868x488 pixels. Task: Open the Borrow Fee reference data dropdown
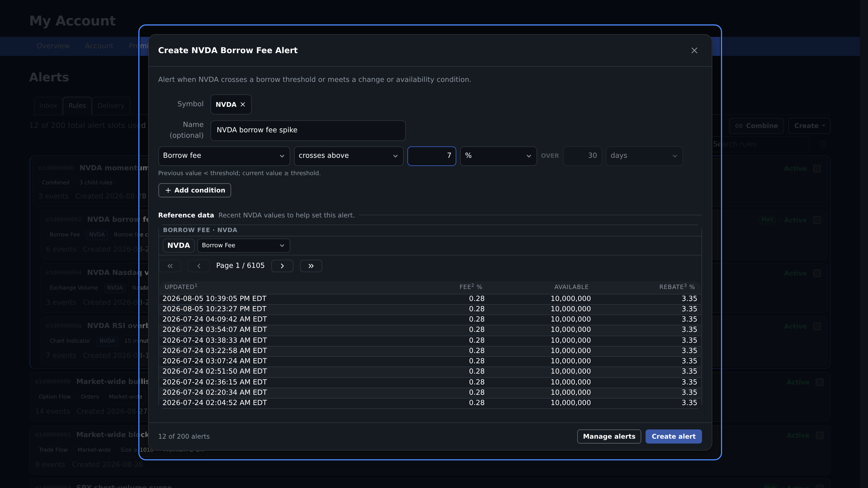244,245
